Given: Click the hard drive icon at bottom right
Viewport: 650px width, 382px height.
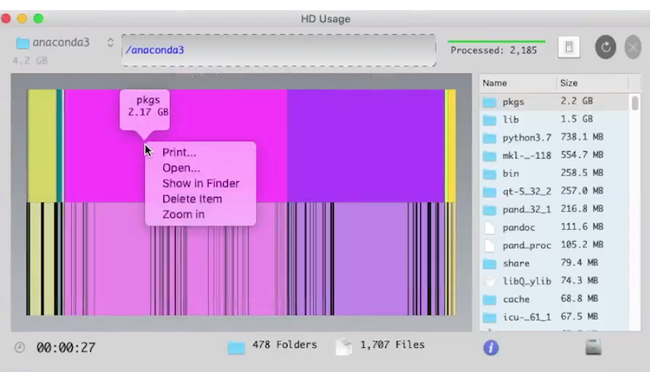Looking at the screenshot, I should point(593,347).
